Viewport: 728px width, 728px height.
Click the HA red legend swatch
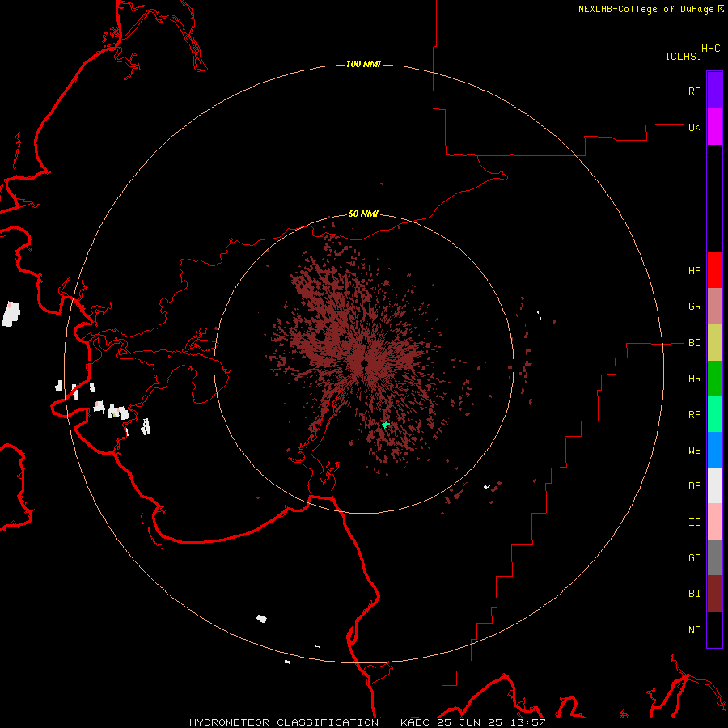pos(714,270)
